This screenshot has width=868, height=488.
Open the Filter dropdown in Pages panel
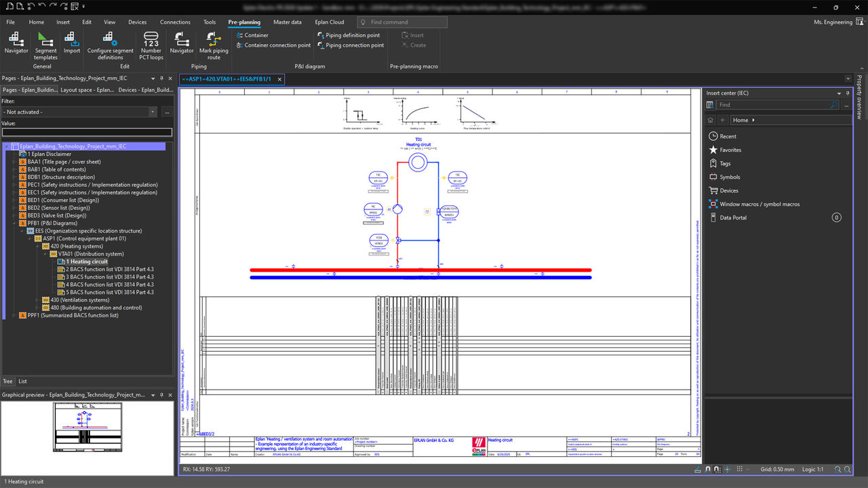tap(153, 112)
